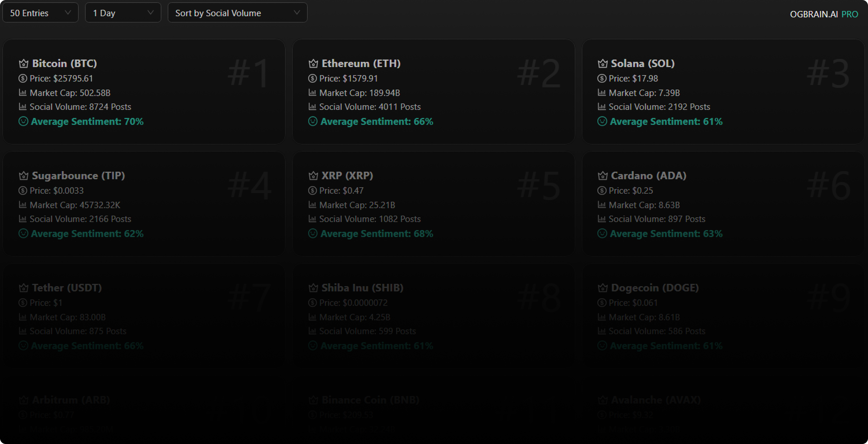Click the dollar icon beside Cardano price
The height and width of the screenshot is (444, 868).
pos(602,191)
